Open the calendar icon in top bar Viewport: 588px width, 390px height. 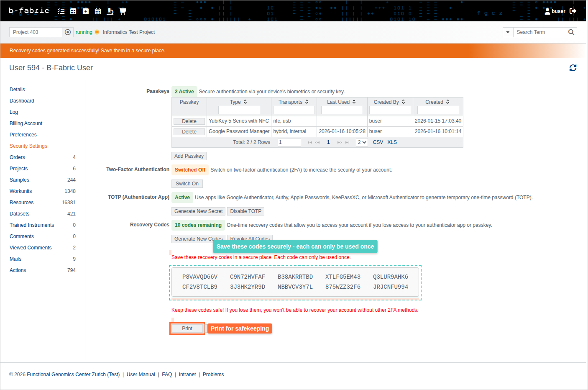pos(98,11)
